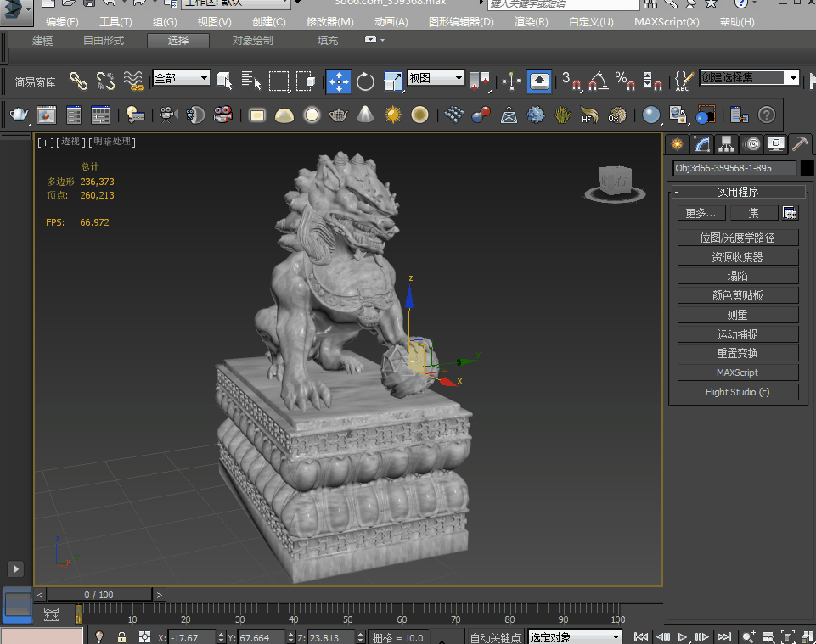The height and width of the screenshot is (644, 816).
Task: Open the Hierarchy panel tab icon
Action: click(x=726, y=143)
